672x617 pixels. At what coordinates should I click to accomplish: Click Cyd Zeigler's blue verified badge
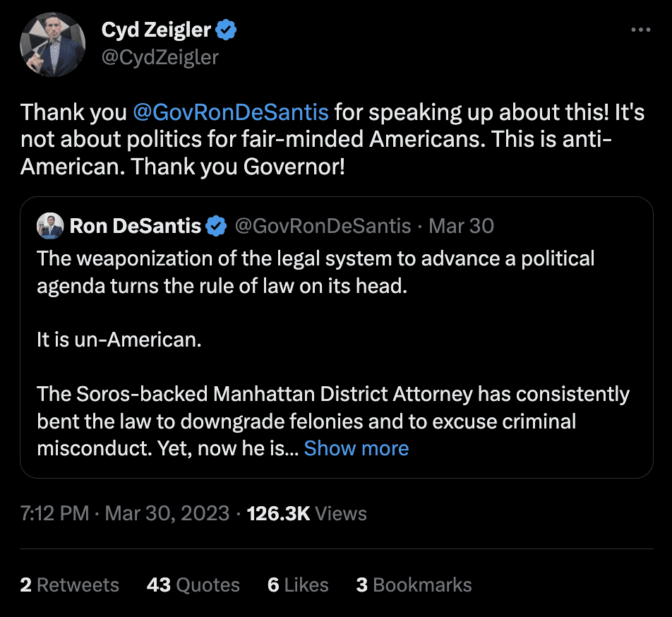[227, 30]
